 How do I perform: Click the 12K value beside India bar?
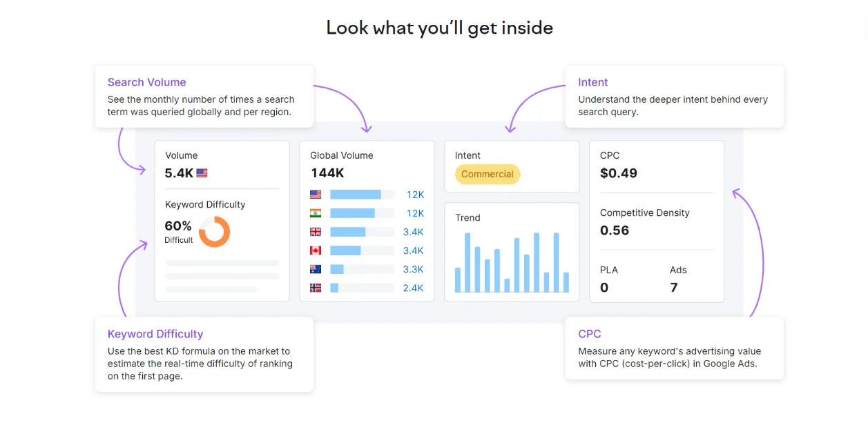[415, 213]
